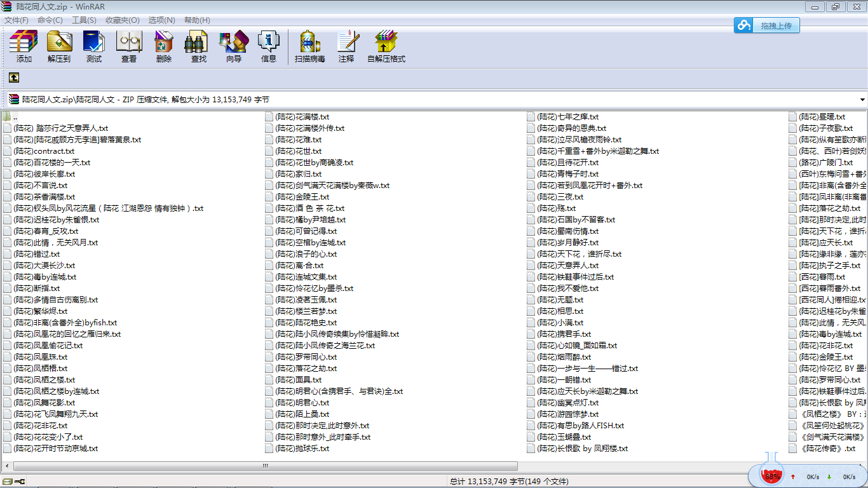Screen dimensions: 868x488
Task: Open the 工具(S) menu
Action: [x=84, y=20]
